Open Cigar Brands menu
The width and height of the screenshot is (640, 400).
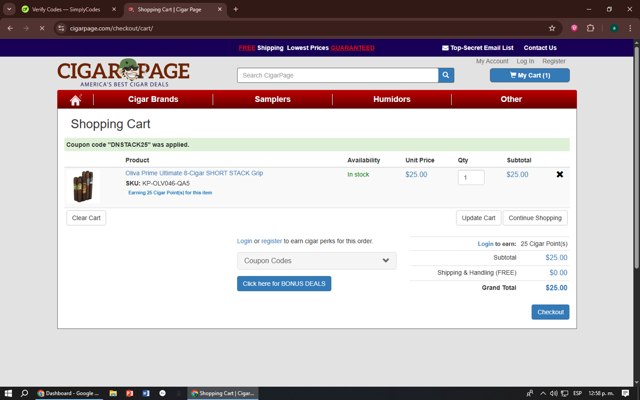click(153, 99)
